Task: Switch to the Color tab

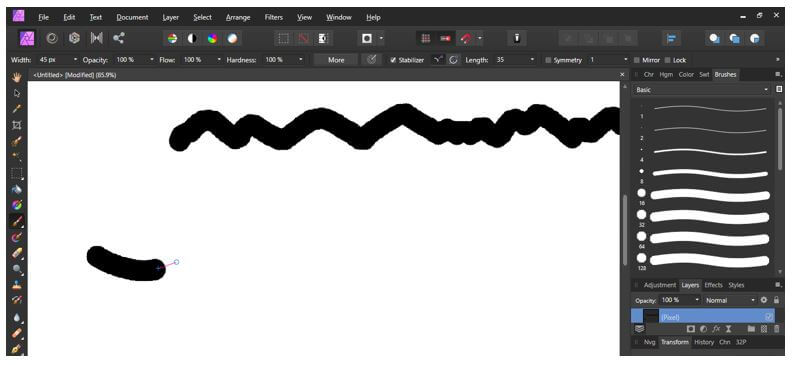Action: [x=686, y=74]
